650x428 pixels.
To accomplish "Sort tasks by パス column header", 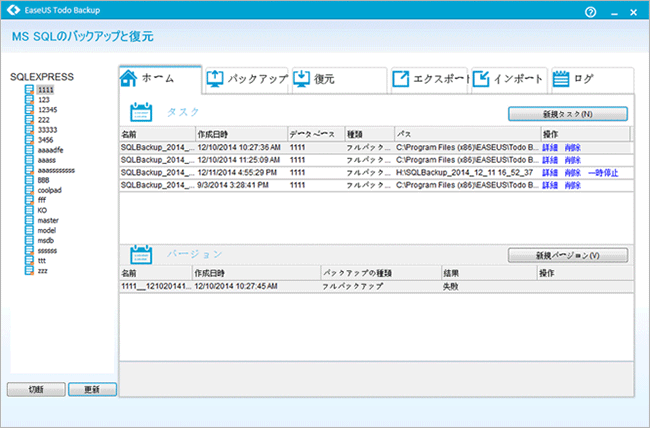I will [x=468, y=134].
